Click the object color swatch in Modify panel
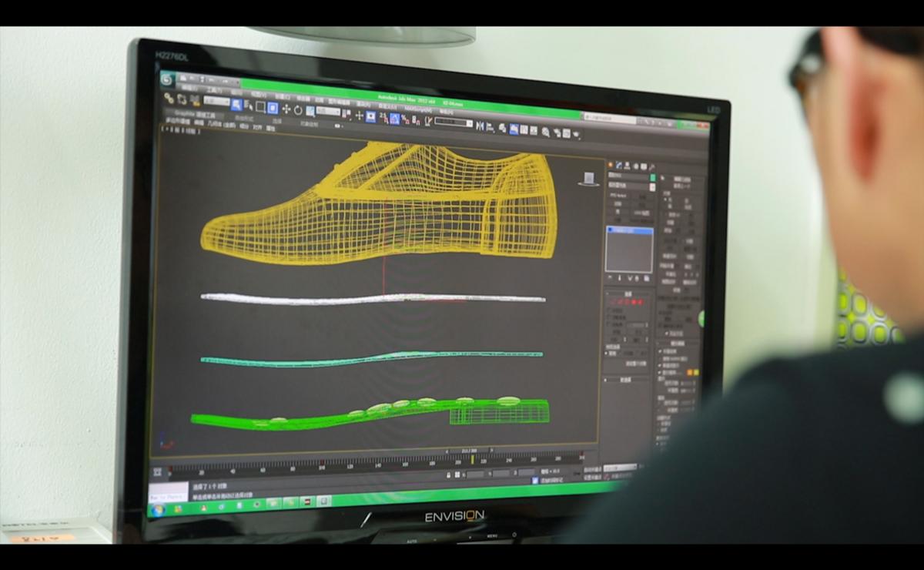This screenshot has width=924, height=570. [x=653, y=177]
